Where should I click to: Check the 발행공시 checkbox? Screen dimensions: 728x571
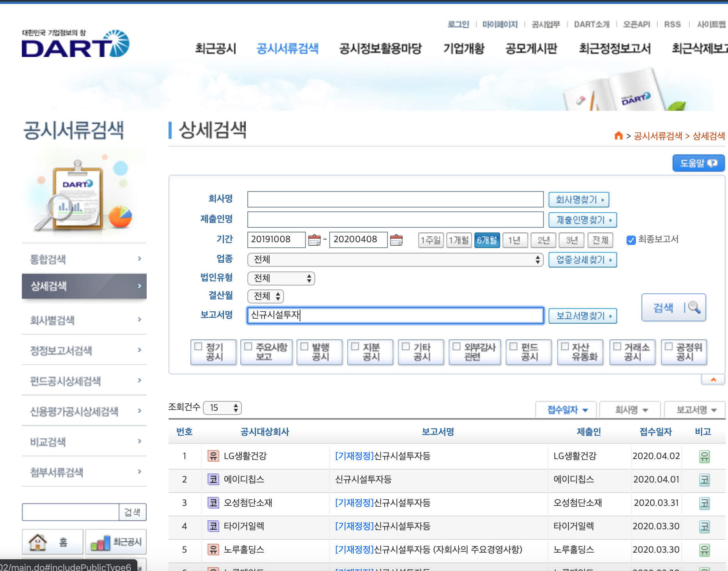(304, 346)
